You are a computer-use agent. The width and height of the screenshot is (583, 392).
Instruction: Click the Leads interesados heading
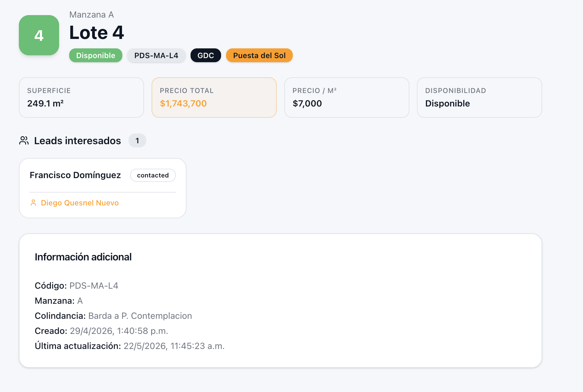[77, 140]
